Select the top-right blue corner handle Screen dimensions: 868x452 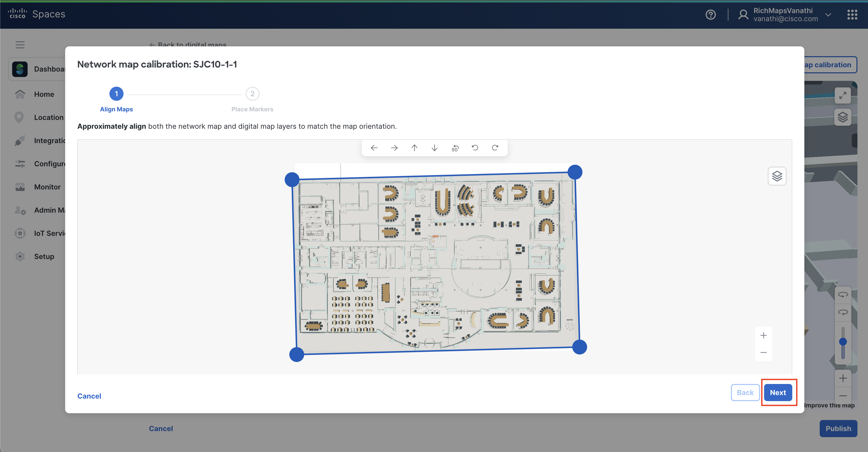pyautogui.click(x=575, y=172)
